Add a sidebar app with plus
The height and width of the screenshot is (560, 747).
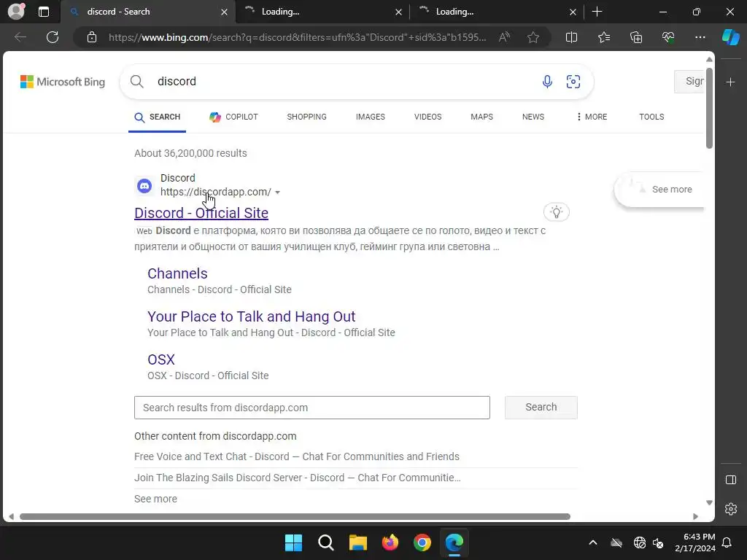point(730,82)
